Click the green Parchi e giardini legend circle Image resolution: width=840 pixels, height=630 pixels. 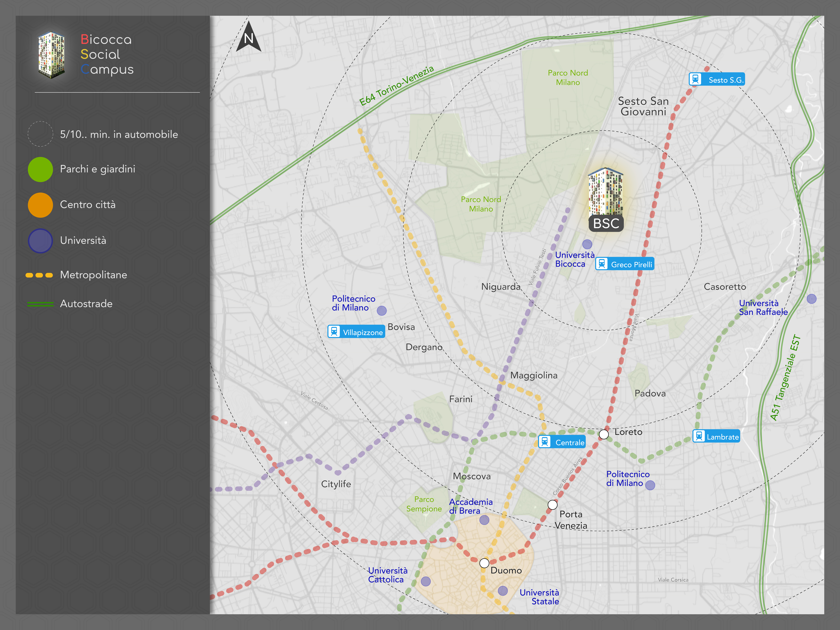click(40, 169)
